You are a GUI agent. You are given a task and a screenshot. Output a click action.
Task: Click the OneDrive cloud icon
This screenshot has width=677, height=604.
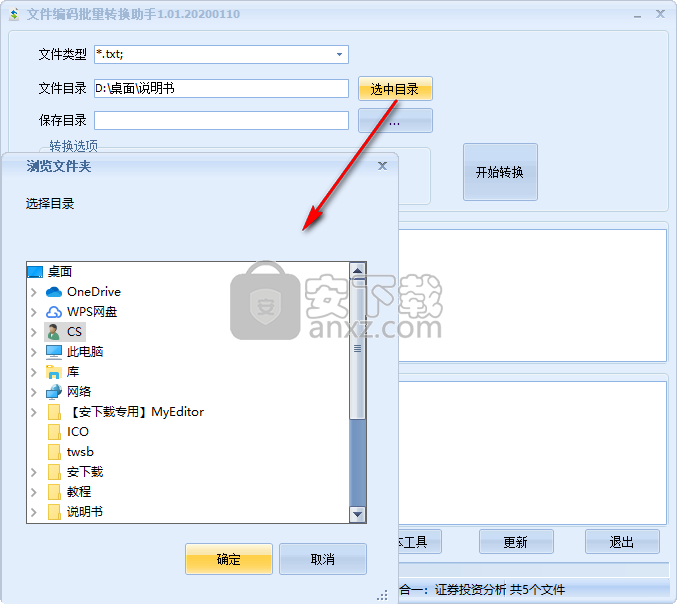[54, 292]
